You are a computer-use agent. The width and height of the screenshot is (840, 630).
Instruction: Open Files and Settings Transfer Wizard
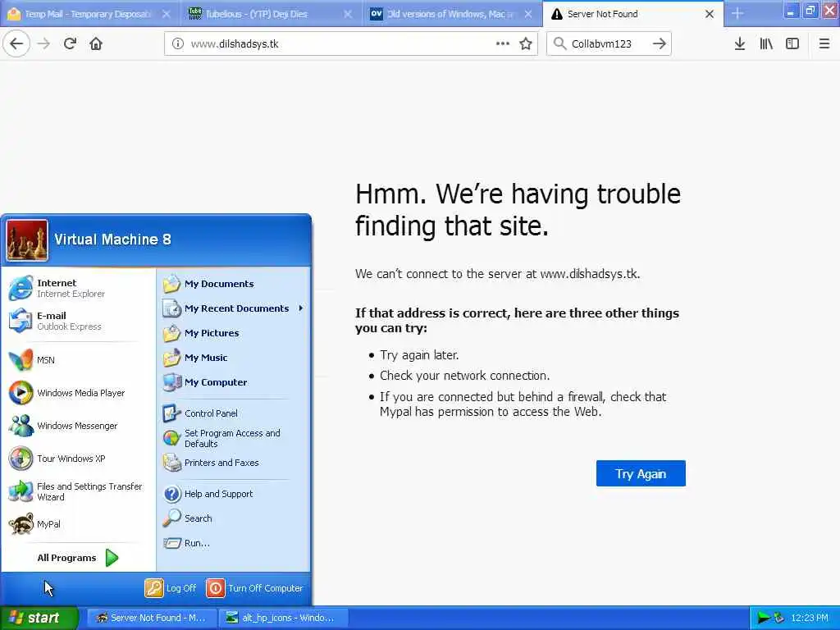tap(78, 491)
